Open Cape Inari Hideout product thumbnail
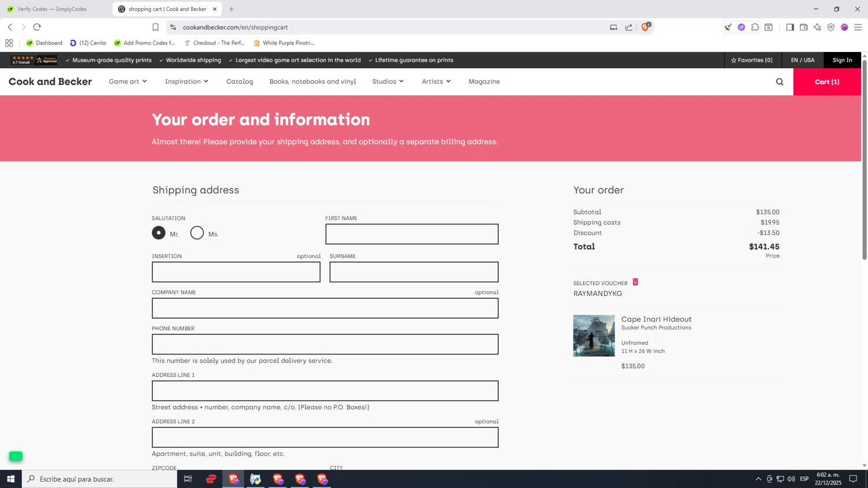868x488 pixels. [x=594, y=335]
